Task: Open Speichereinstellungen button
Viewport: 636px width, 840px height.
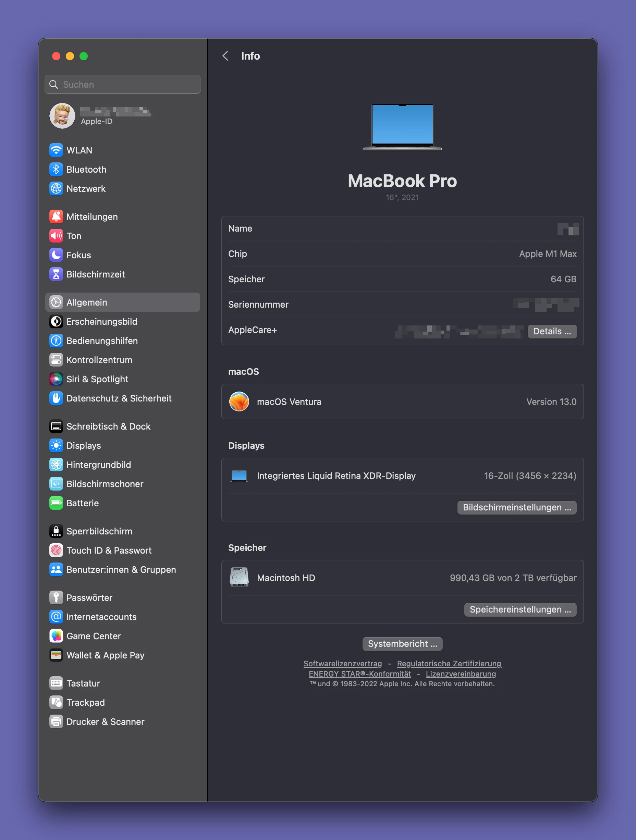Action: [x=520, y=609]
